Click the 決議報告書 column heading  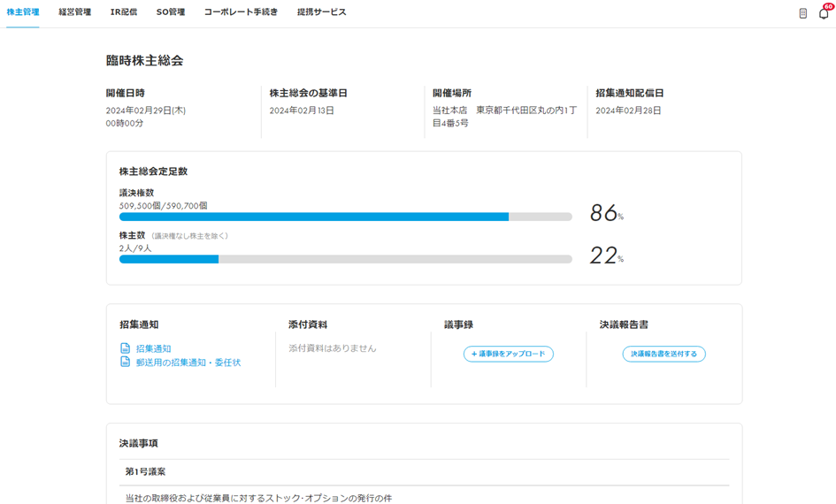(x=624, y=325)
